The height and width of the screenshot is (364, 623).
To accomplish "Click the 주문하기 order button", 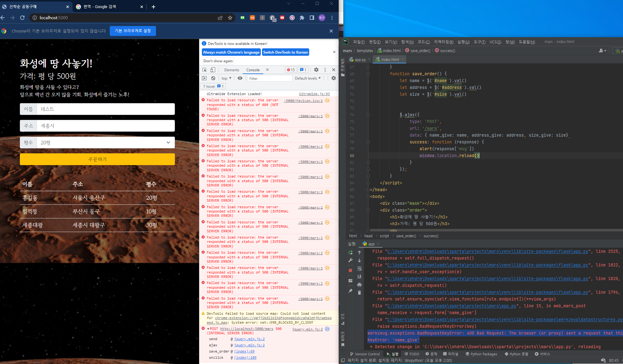I will click(97, 159).
